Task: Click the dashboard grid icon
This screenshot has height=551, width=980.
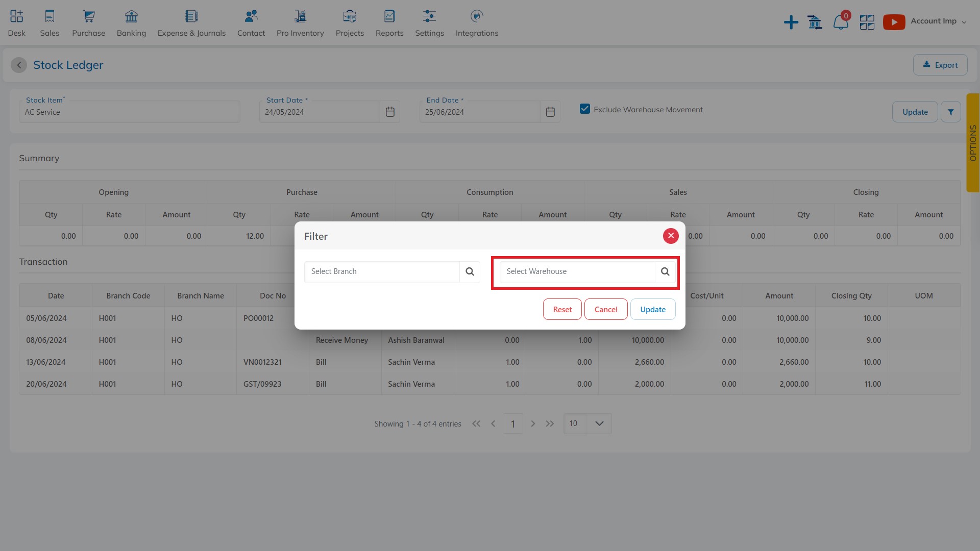Action: (867, 21)
